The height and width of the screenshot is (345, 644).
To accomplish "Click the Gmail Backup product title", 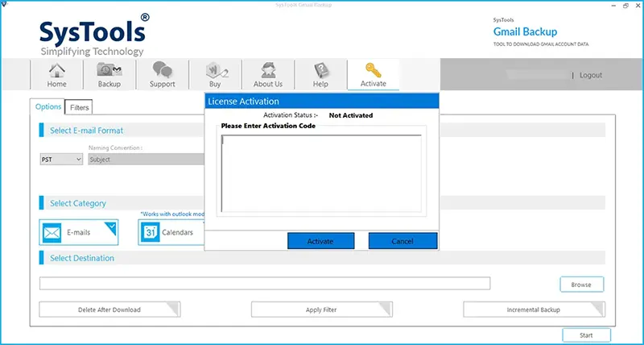I will 525,31.
